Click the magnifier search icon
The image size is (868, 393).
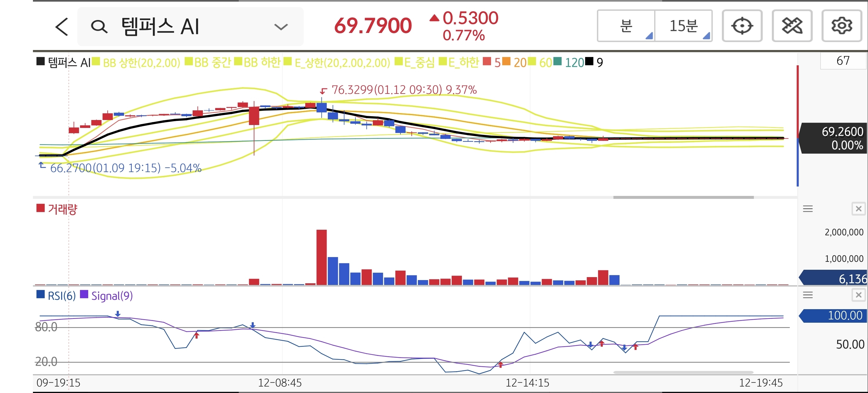99,27
